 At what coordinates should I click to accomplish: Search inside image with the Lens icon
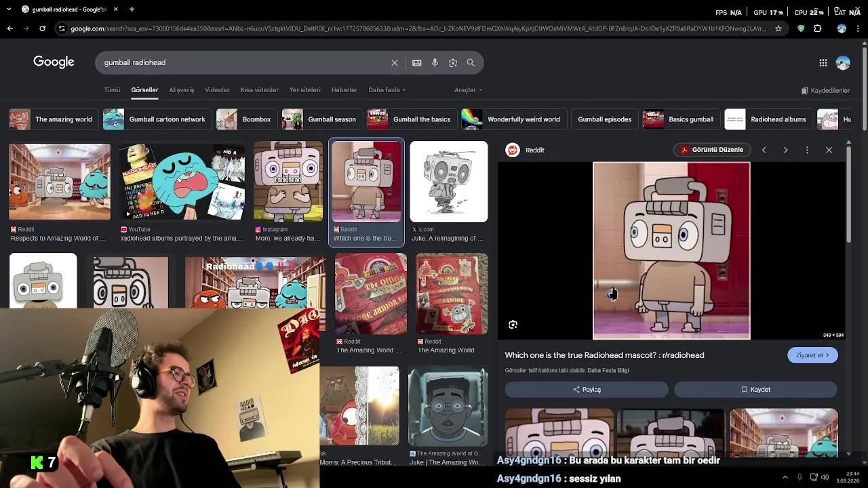click(513, 325)
